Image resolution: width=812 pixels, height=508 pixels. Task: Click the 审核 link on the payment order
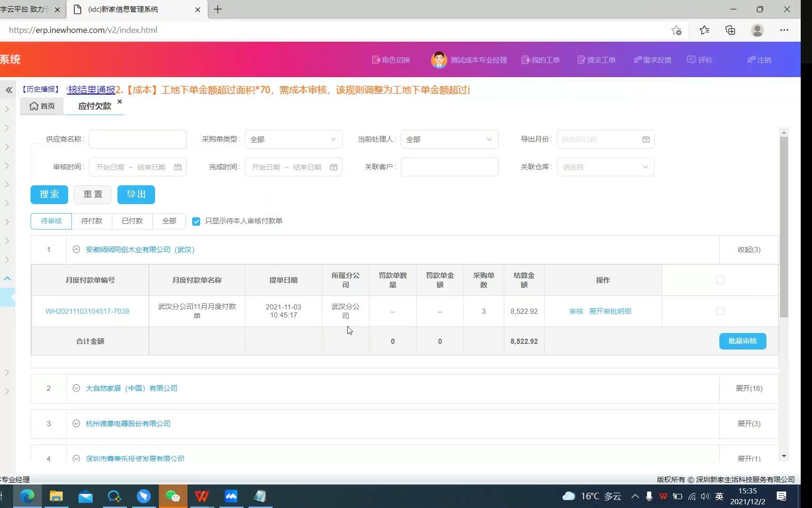point(576,311)
